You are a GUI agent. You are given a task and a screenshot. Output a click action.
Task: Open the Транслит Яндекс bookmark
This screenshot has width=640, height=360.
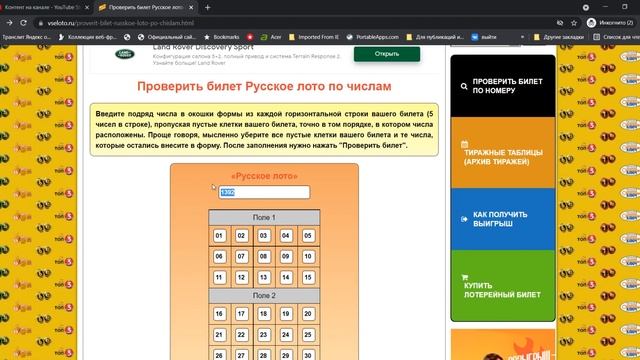tap(26, 37)
